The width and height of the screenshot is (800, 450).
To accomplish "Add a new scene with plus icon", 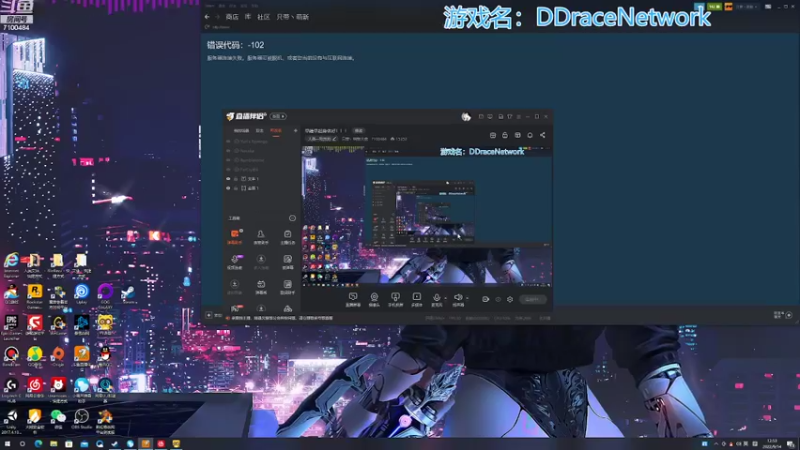I will 295,131.
